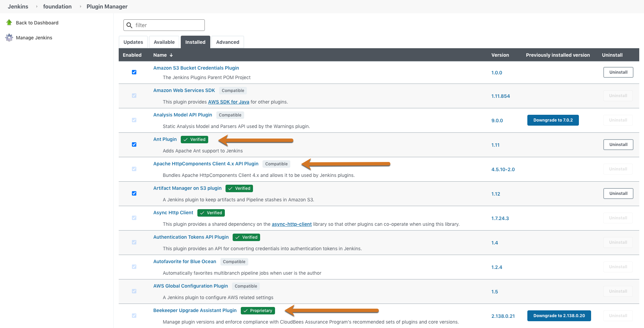Click the Name column sort arrow
Screen dimensions: 644x328
[171, 55]
